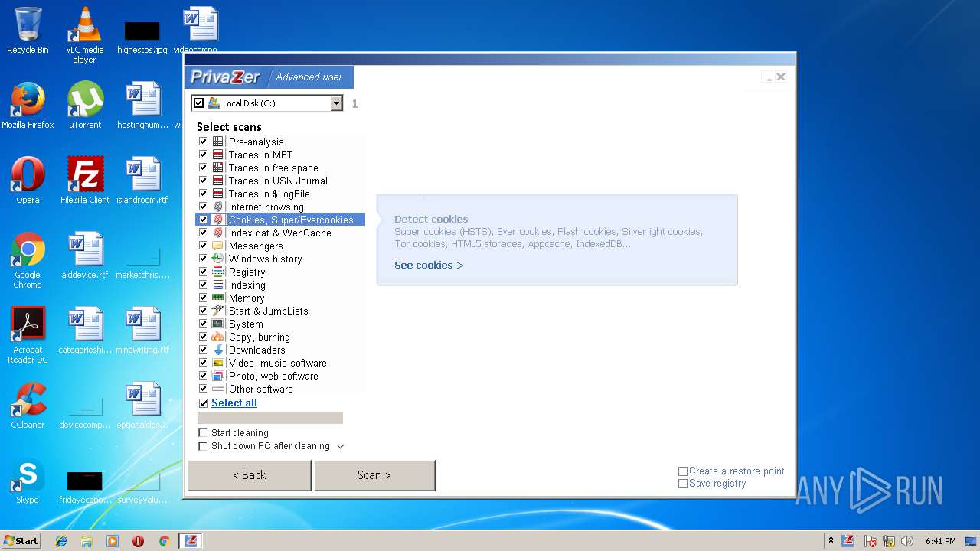Screen dimensions: 980x551
Task: Click the Pre-analysis grid icon
Action: pyautogui.click(x=218, y=142)
